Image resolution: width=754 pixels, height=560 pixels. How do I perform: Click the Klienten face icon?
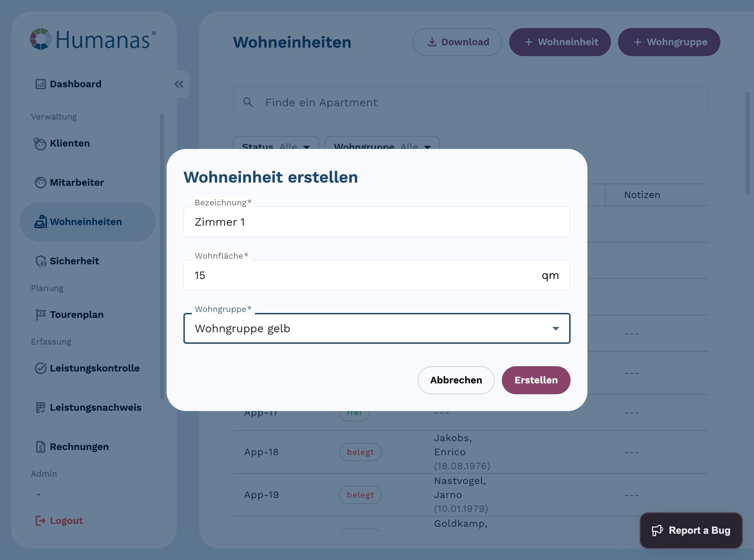coord(40,144)
